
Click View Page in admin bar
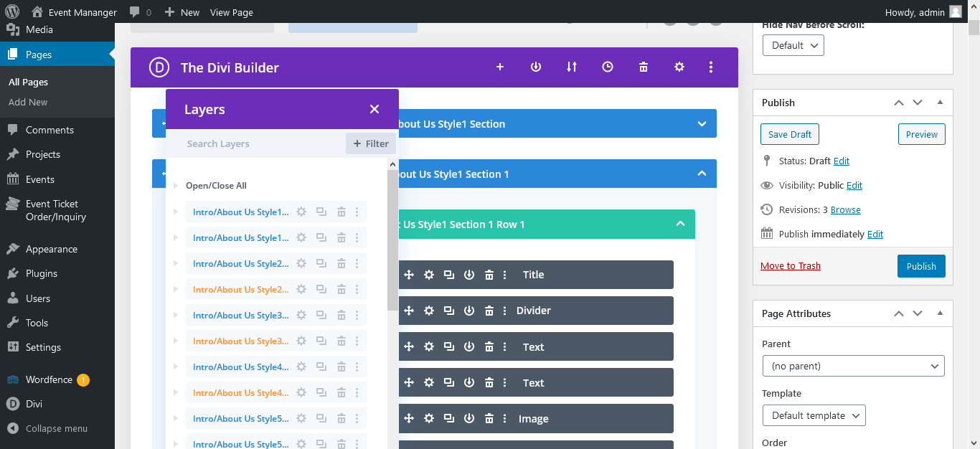(231, 12)
